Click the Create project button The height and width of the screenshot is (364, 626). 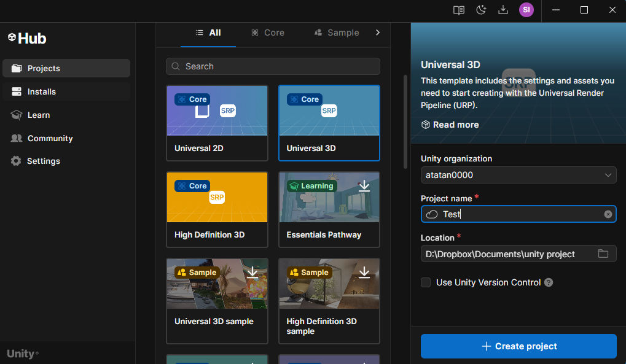[518, 346]
